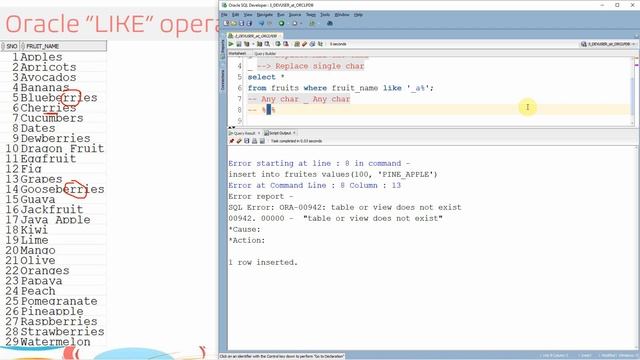Click the Save All icon in main toolbar

tap(249, 23)
